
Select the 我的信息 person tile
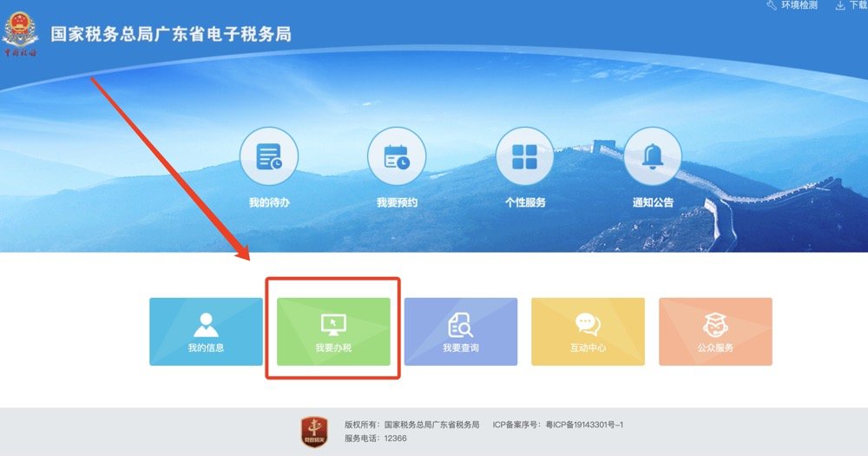[206, 331]
